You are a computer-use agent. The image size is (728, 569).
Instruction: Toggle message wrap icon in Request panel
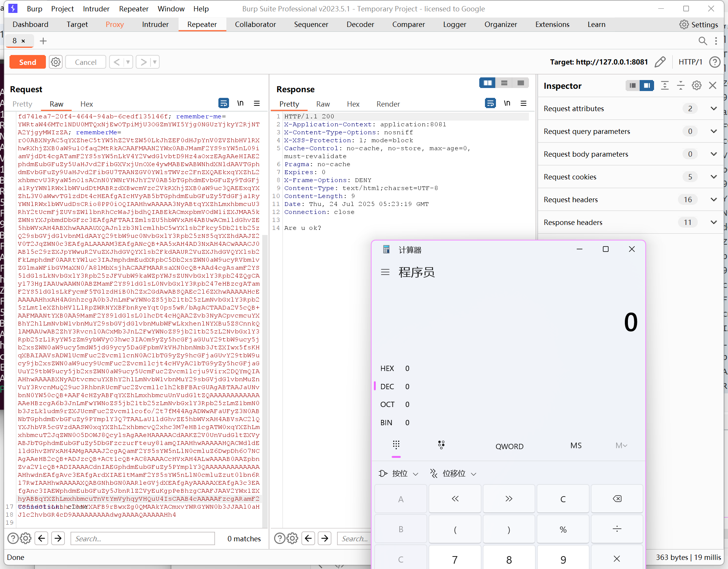223,103
